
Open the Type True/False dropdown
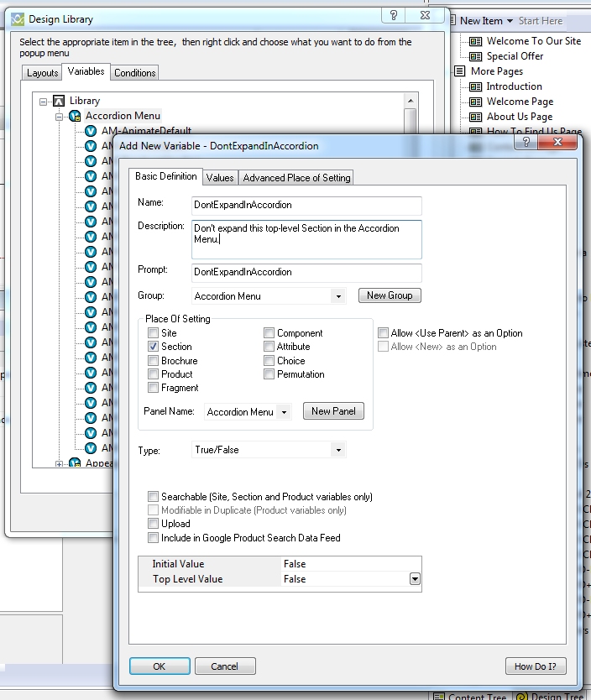tap(337, 450)
